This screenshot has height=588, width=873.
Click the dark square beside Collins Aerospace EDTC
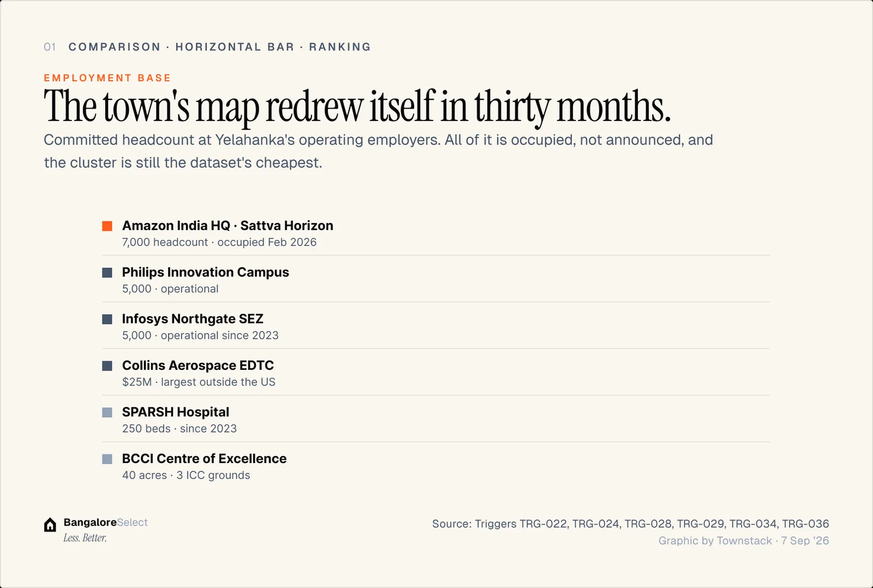(x=107, y=366)
